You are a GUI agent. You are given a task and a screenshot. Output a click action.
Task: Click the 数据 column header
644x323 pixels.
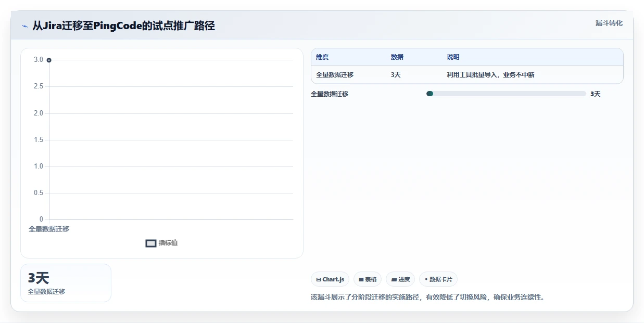tap(397, 57)
